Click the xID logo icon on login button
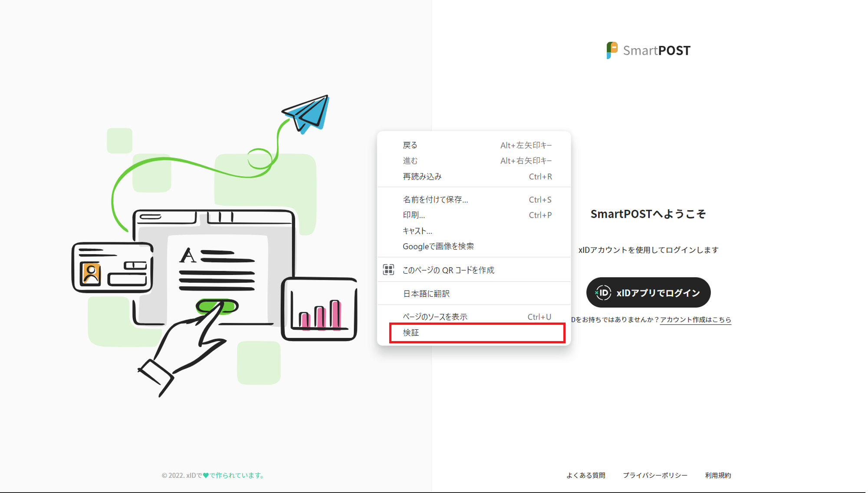Viewport: 868px width, 493px height. pyautogui.click(x=603, y=293)
